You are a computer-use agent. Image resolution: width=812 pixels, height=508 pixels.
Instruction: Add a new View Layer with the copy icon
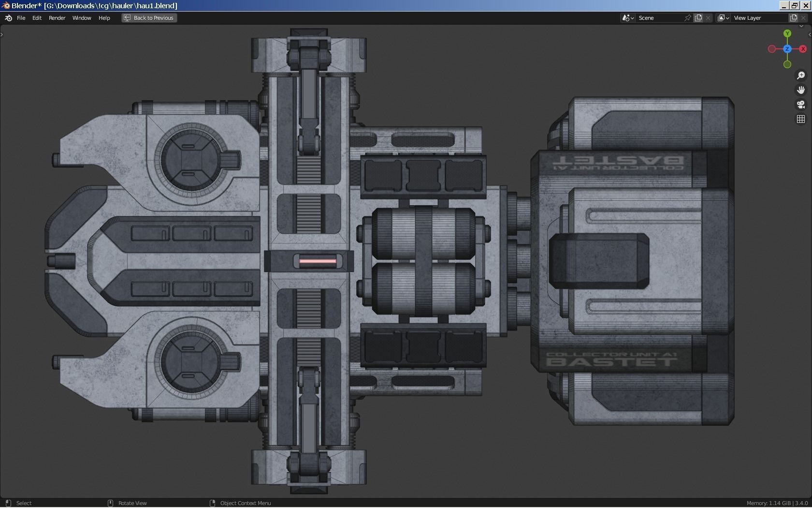coord(793,18)
